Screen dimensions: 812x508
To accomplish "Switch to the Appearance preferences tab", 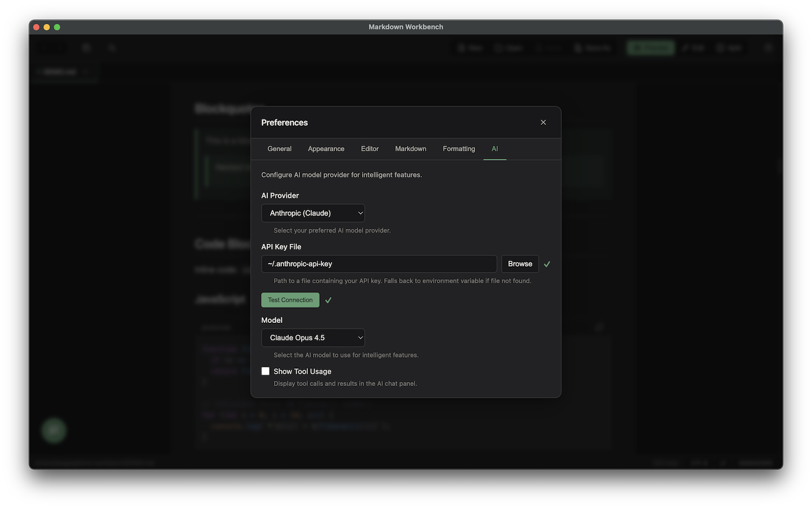I will pos(326,148).
